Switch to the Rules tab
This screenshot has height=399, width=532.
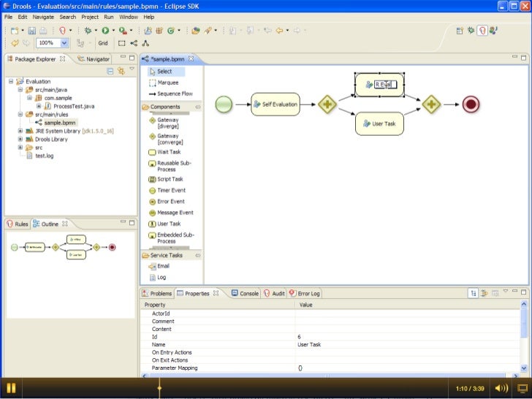18,224
